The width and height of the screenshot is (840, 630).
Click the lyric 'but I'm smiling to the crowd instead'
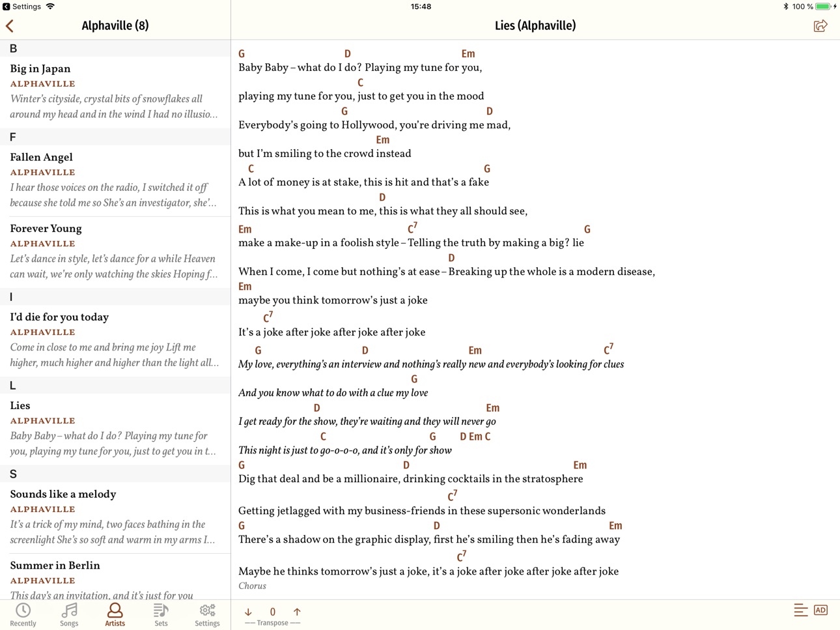(x=325, y=154)
